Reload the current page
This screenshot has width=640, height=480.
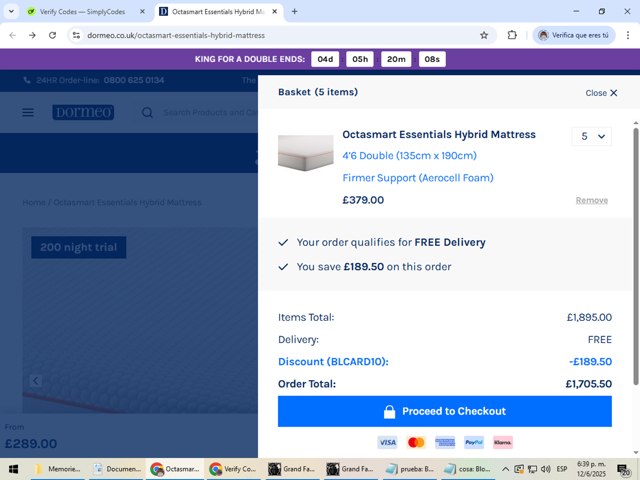(x=52, y=36)
